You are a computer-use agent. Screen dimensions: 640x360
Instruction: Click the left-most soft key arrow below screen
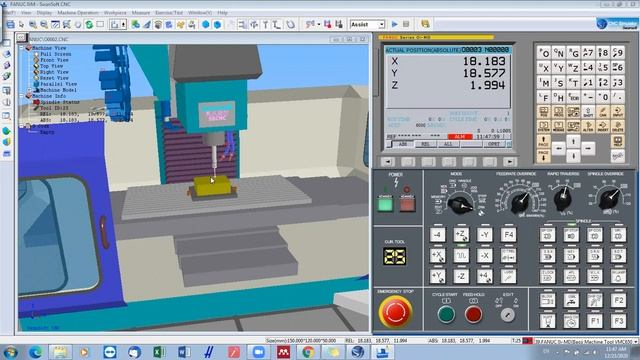387,162
